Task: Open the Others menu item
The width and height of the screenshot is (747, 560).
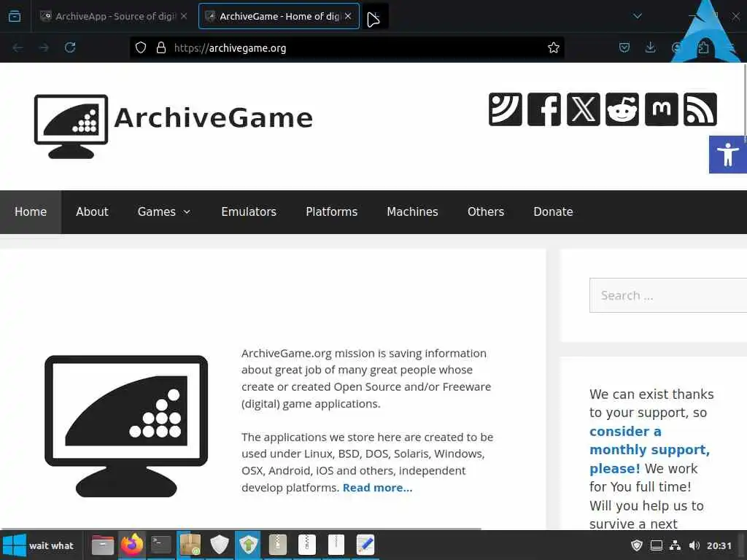Action: click(485, 212)
